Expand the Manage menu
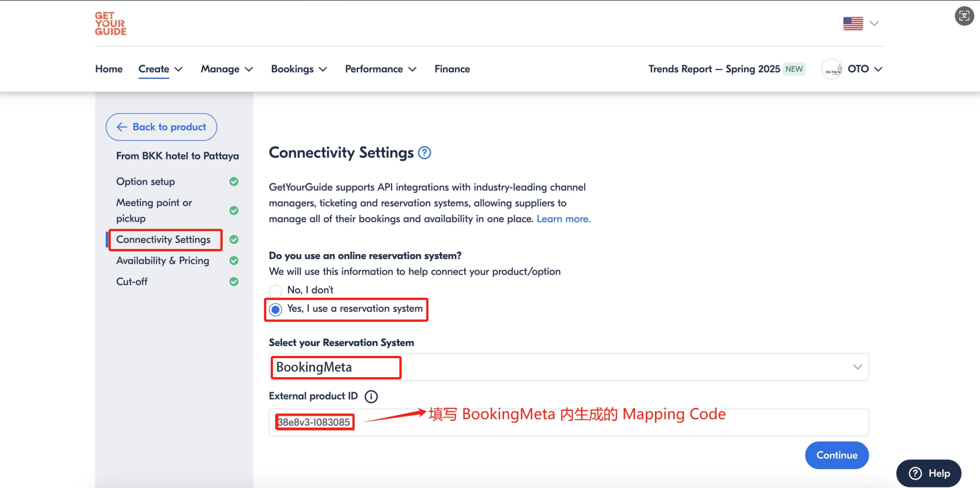980x488 pixels. (227, 69)
